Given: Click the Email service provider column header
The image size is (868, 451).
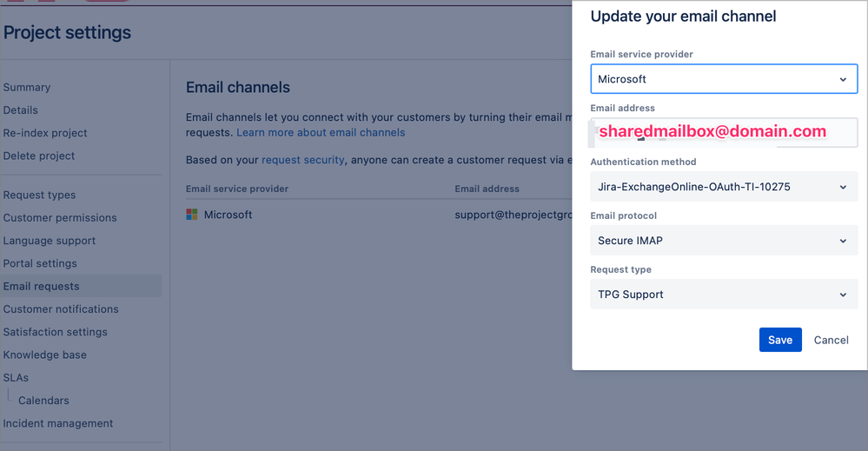Looking at the screenshot, I should click(x=237, y=189).
